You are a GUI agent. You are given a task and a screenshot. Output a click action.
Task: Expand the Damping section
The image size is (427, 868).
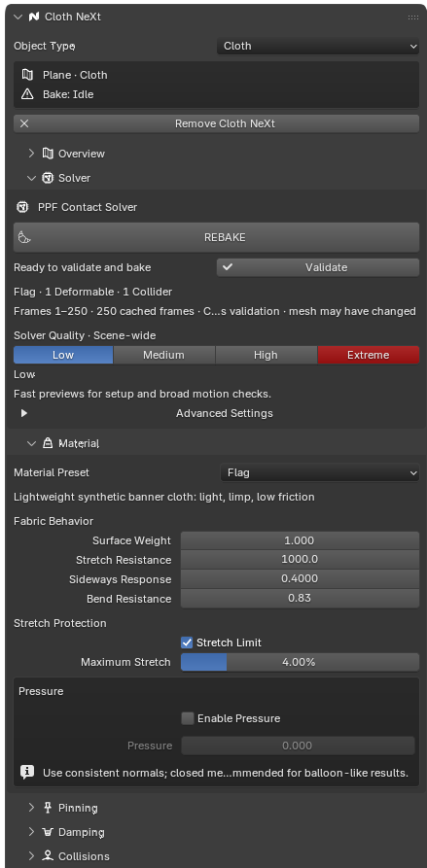(31, 832)
